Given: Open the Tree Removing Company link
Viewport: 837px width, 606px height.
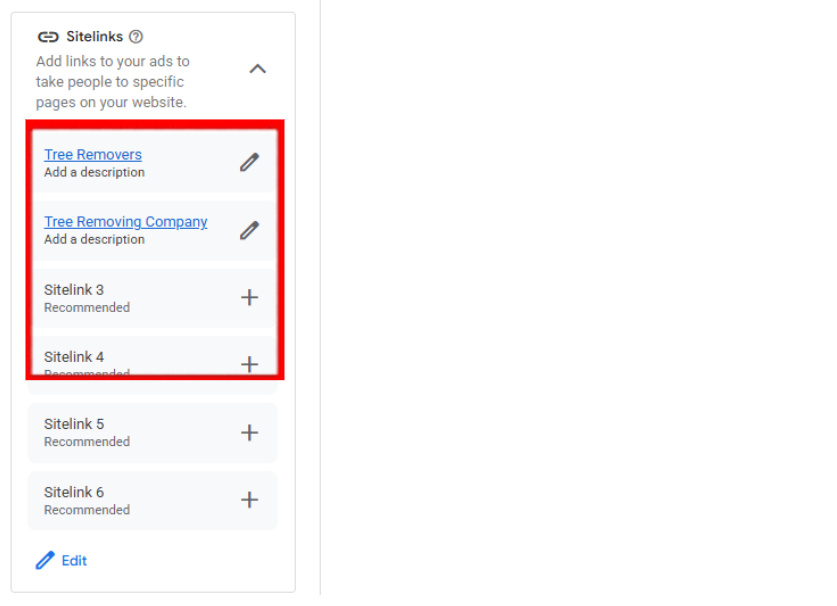Looking at the screenshot, I should click(x=126, y=222).
